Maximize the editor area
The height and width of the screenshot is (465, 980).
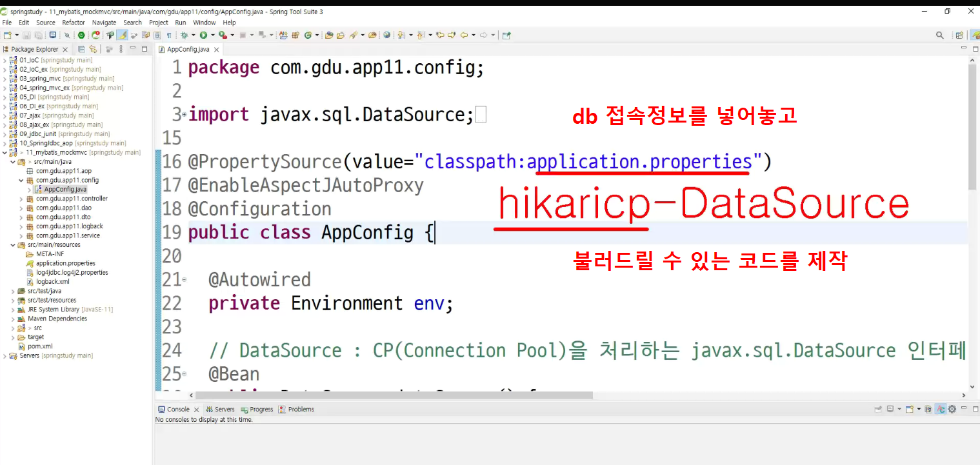coord(975,49)
